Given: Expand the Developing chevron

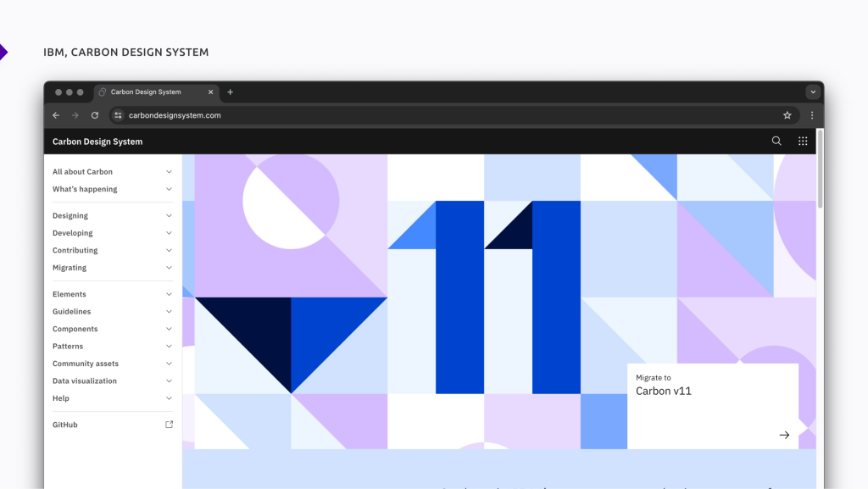Looking at the screenshot, I should click(169, 233).
